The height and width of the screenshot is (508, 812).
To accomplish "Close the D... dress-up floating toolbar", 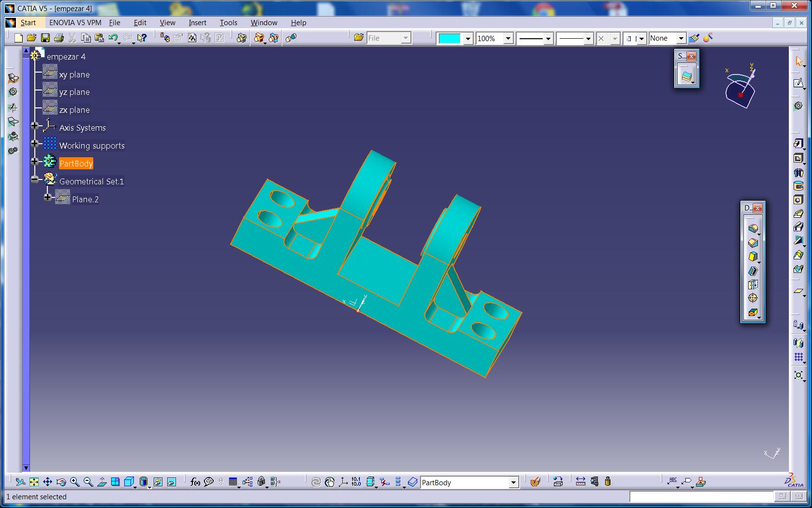I will point(758,208).
